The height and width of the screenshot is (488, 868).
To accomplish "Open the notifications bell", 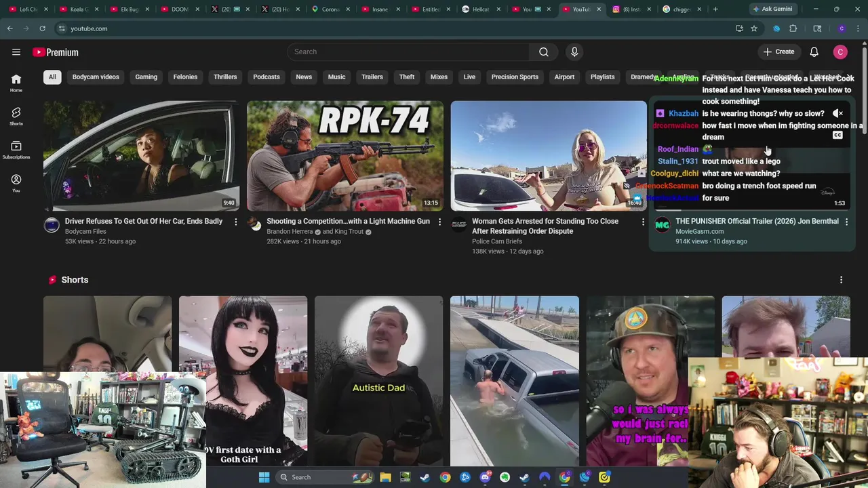I will pos(814,52).
